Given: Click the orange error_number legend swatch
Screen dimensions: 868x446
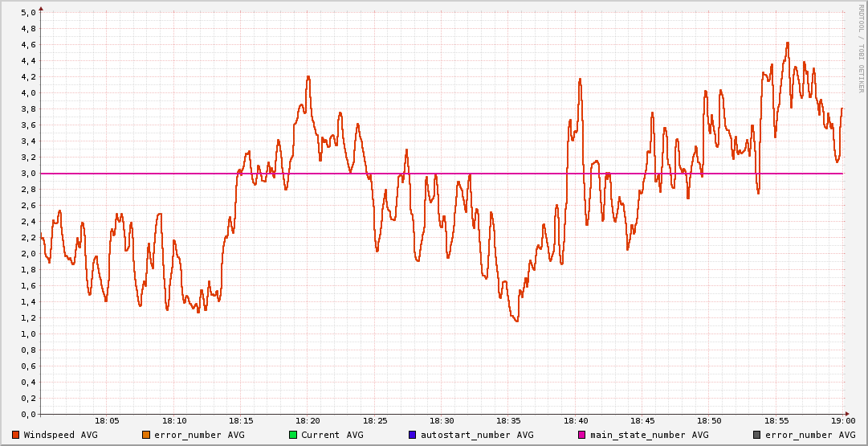Looking at the screenshot, I should [145, 435].
